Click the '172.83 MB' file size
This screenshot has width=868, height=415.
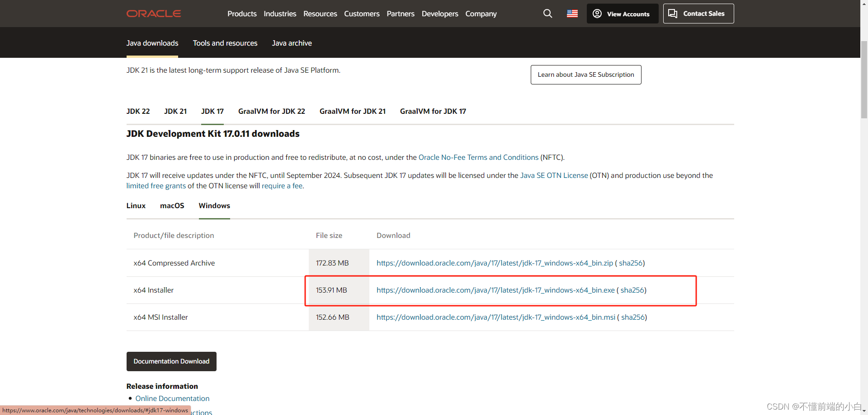click(332, 263)
